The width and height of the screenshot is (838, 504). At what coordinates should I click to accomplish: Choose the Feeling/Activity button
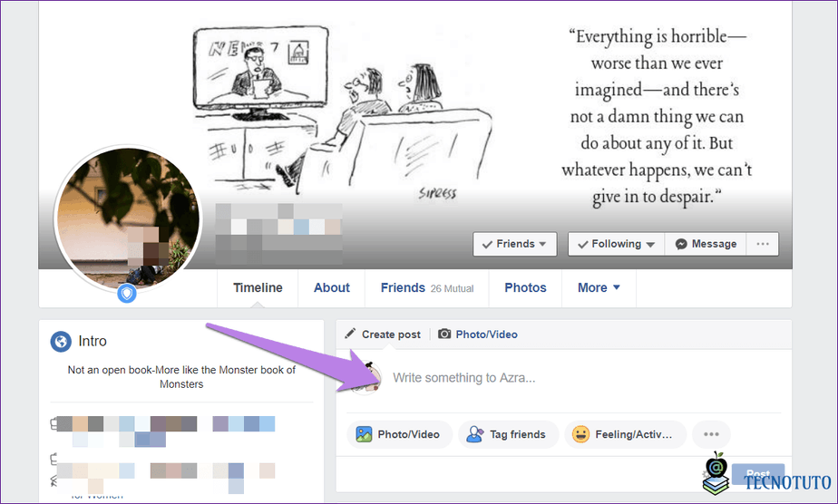(625, 434)
